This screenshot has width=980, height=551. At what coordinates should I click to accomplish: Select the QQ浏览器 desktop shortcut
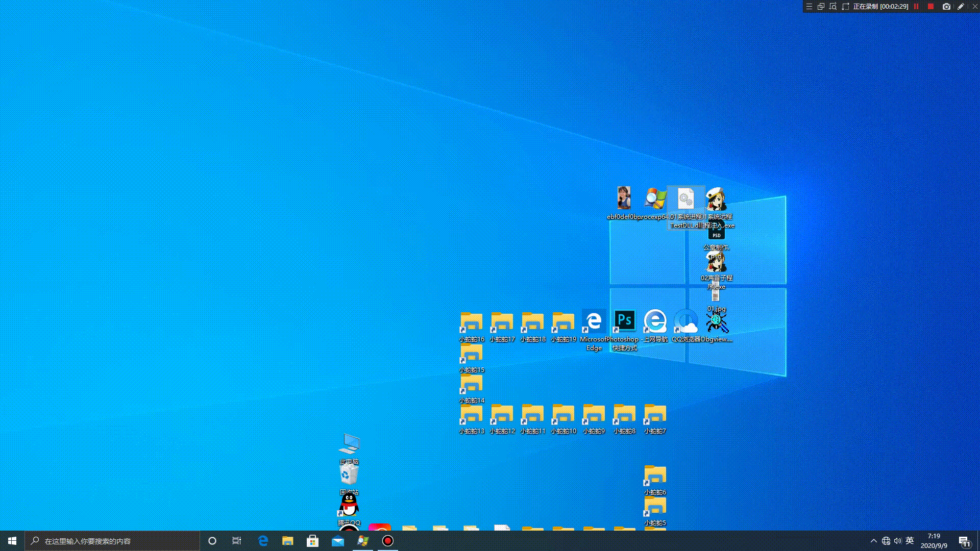pos(686,321)
